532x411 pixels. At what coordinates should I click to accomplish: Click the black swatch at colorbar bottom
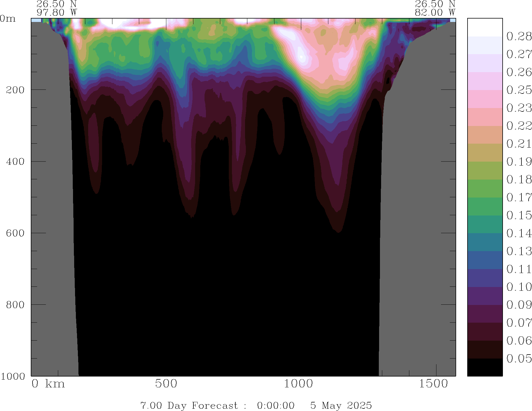pyautogui.click(x=485, y=367)
